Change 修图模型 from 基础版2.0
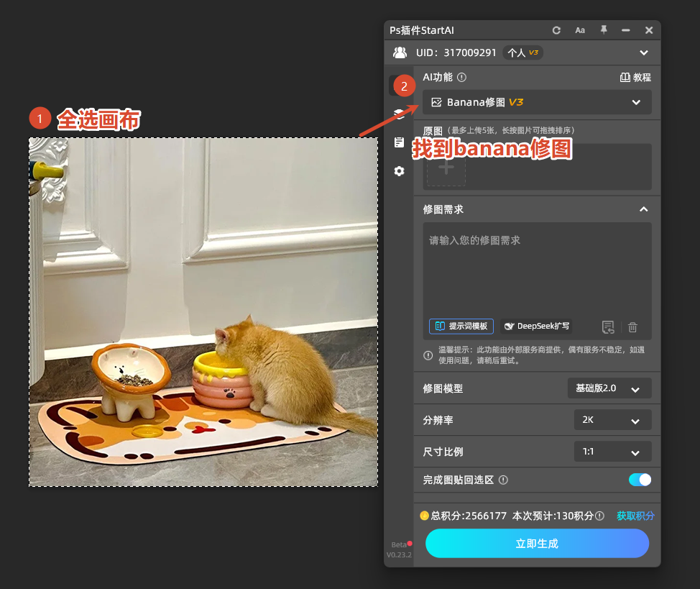Viewport: 700px width, 589px height. [x=609, y=388]
